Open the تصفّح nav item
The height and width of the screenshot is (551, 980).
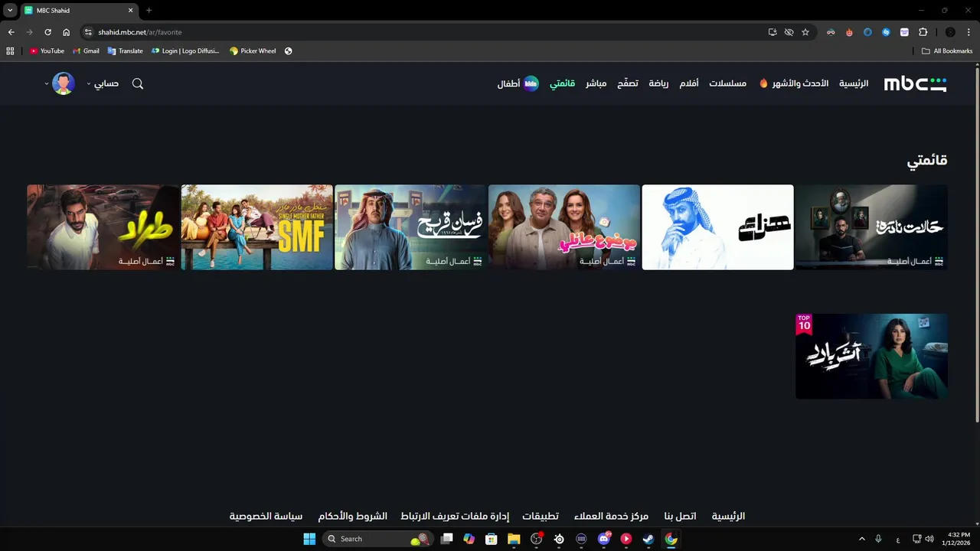[628, 83]
